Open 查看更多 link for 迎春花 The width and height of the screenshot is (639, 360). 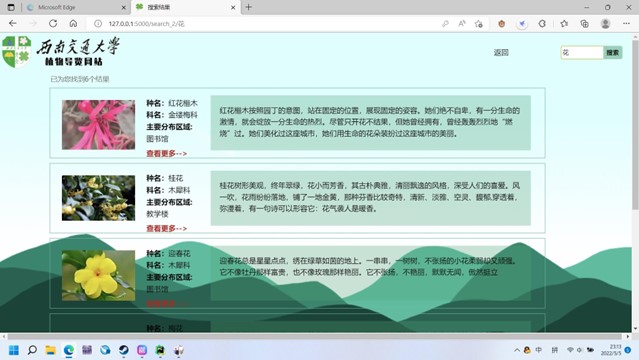pyautogui.click(x=167, y=304)
